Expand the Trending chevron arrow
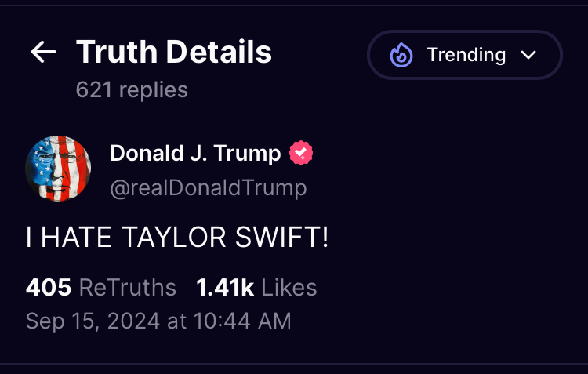The height and width of the screenshot is (374, 588). point(528,55)
